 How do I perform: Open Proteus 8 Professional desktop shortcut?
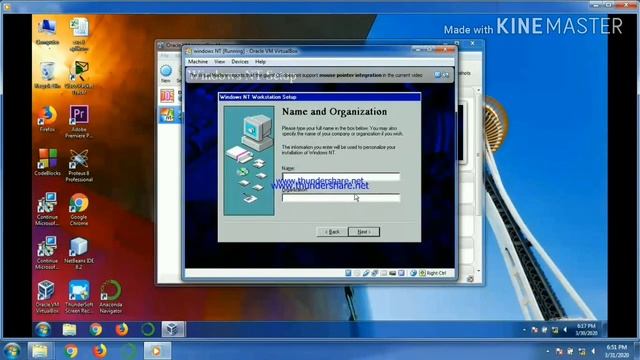click(79, 165)
